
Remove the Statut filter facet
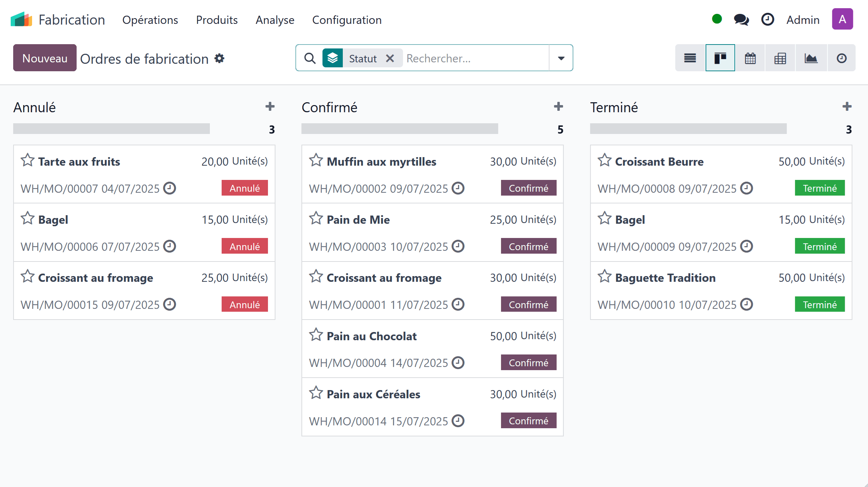pos(390,58)
